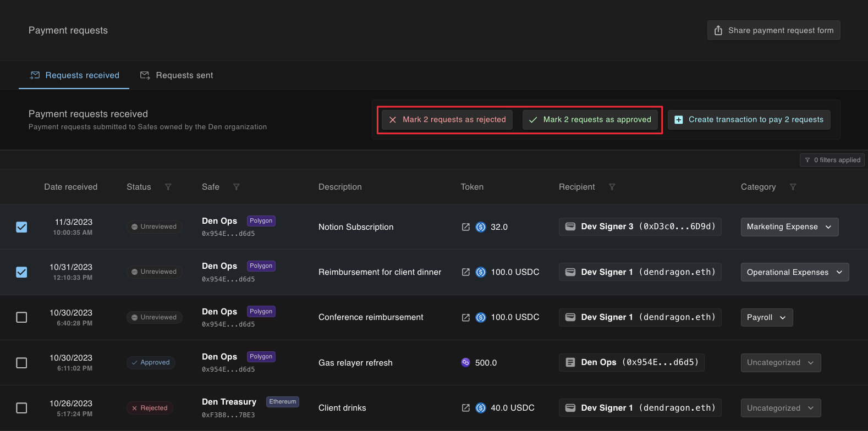The height and width of the screenshot is (431, 868).
Task: Click the Token column header
Action: tap(472, 187)
